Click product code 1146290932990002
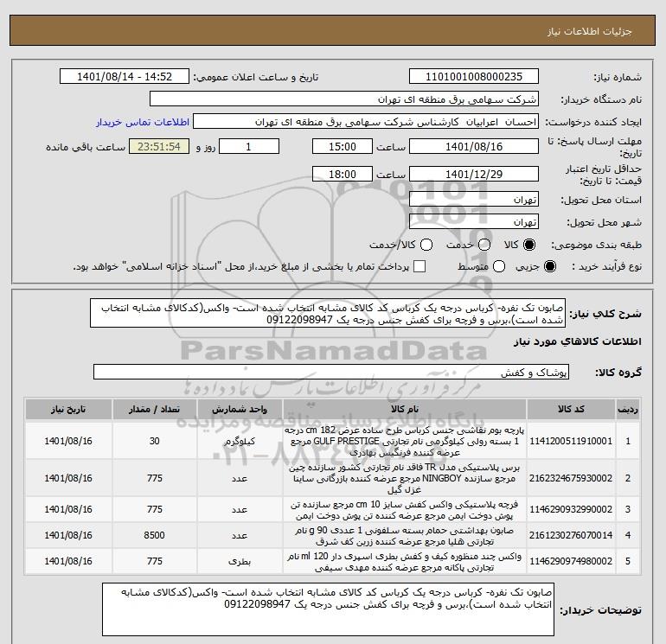This screenshot has width=666, height=644. tap(571, 509)
